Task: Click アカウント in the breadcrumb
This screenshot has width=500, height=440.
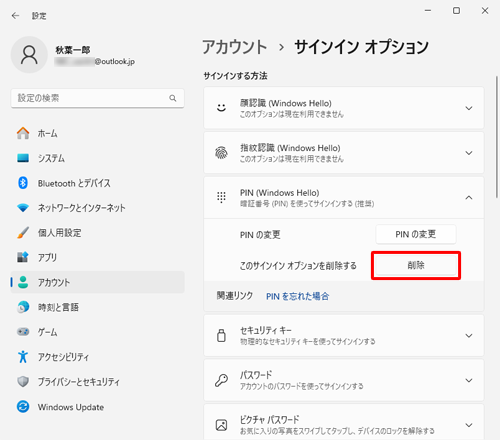Action: (x=235, y=47)
